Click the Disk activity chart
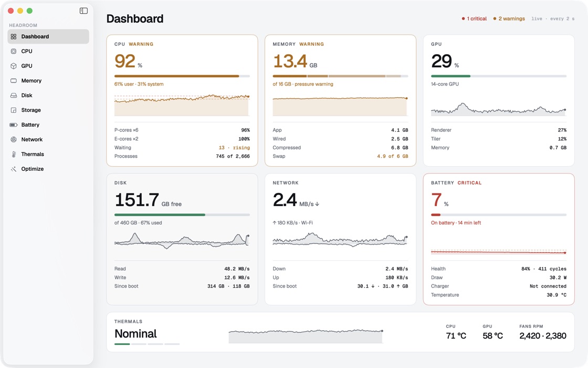This screenshot has height=368, width=588. [x=182, y=241]
